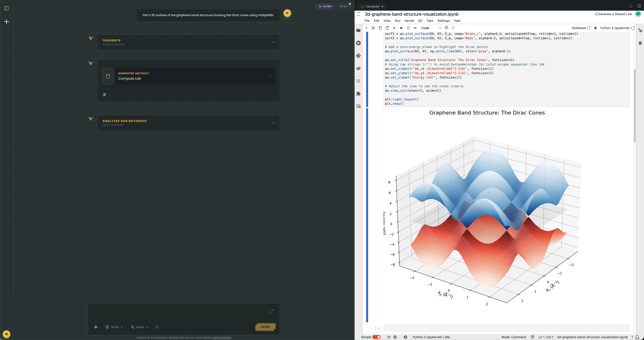Open the Kernel menu
644x340 pixels.
409,21
